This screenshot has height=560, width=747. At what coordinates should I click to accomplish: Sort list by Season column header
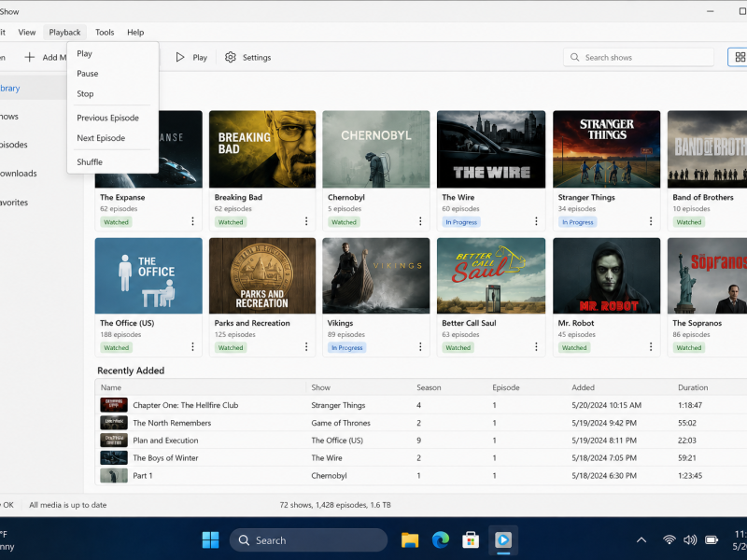click(x=429, y=387)
